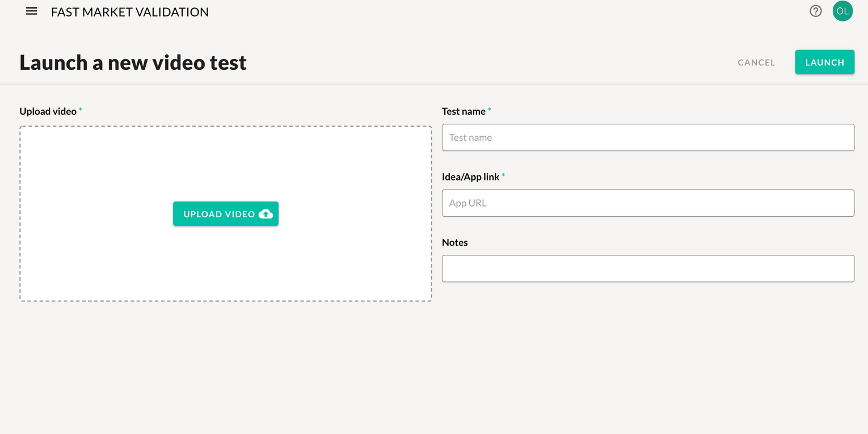
Task: Click the Notes label
Action: (454, 242)
